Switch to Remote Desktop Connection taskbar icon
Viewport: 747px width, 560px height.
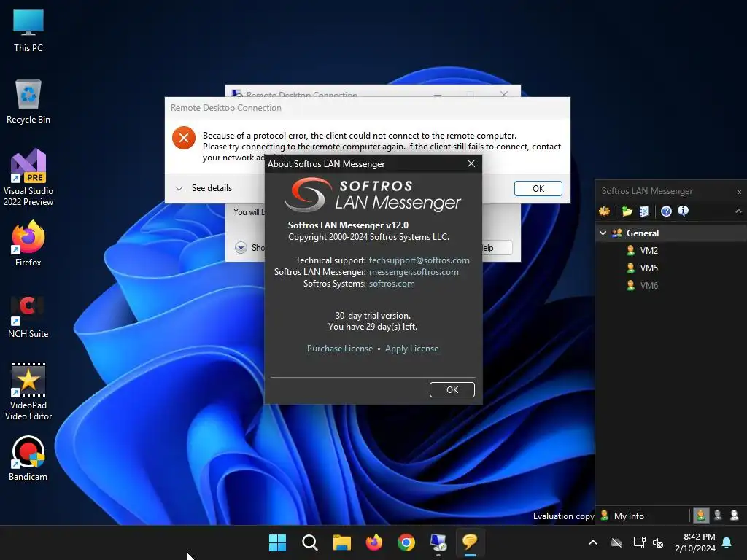(x=438, y=542)
